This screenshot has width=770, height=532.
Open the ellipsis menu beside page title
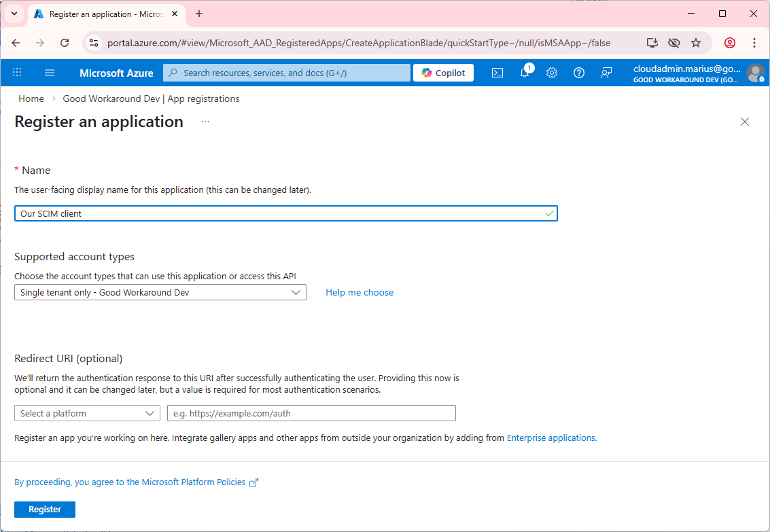click(x=205, y=122)
